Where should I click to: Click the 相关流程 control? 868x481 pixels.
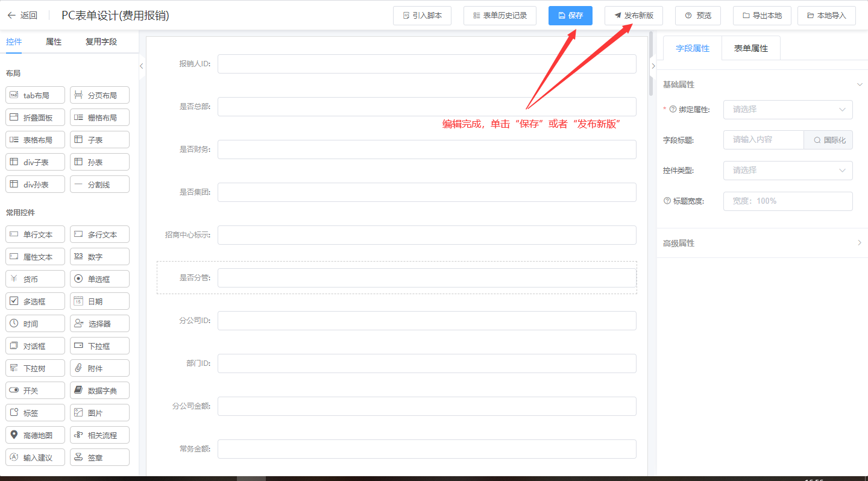[x=100, y=435]
